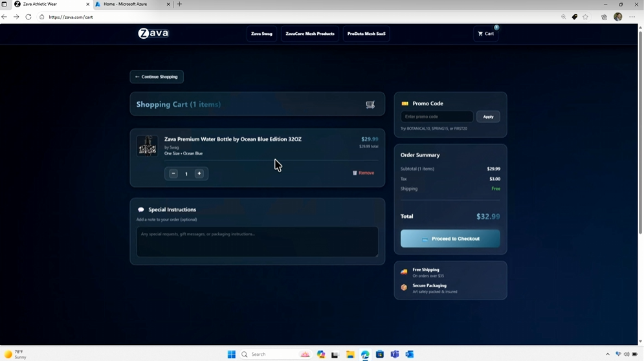Refresh the page with reload icon

28,17
